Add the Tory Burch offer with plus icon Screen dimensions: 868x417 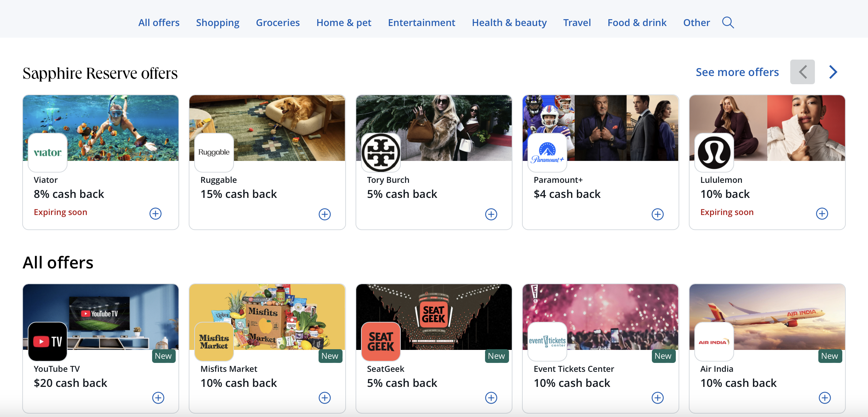(x=491, y=214)
